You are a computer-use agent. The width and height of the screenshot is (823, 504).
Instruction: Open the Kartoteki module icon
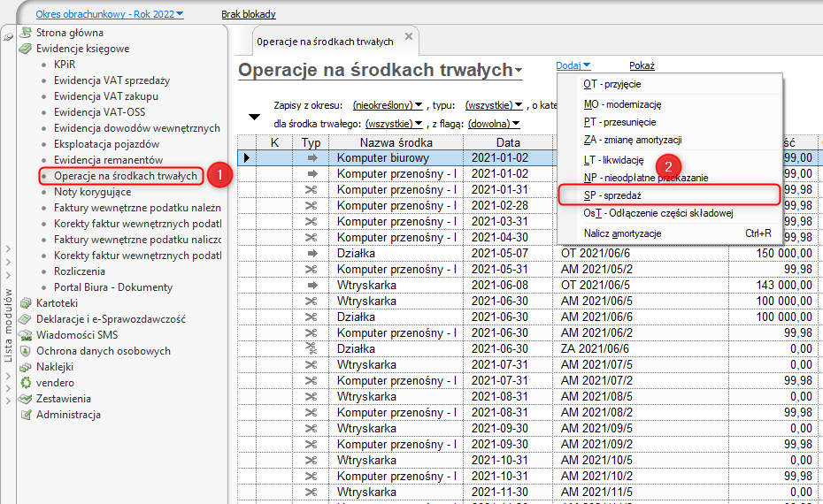tap(27, 303)
